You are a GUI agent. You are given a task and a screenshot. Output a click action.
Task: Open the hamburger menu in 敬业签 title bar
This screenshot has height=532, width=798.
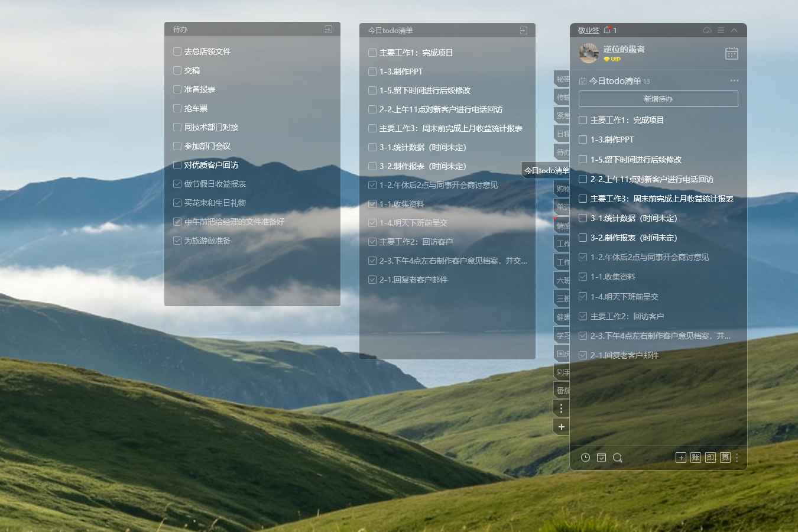tap(721, 30)
